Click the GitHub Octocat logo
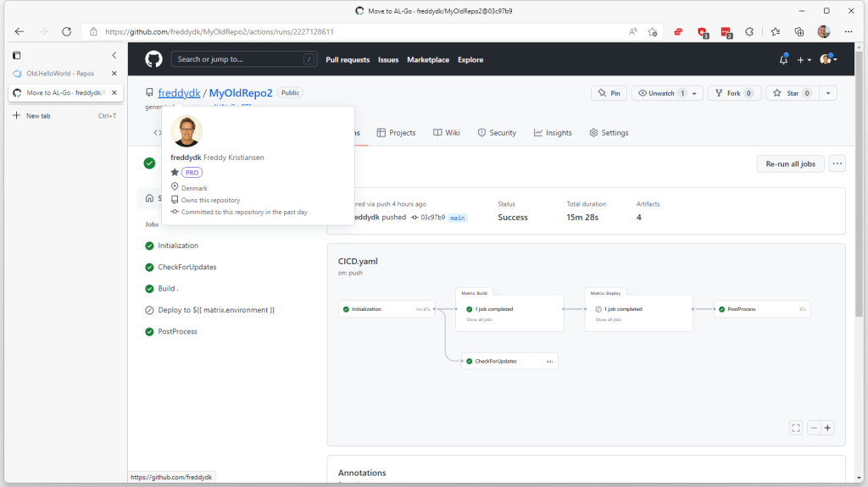The width and height of the screenshot is (868, 487). point(154,59)
